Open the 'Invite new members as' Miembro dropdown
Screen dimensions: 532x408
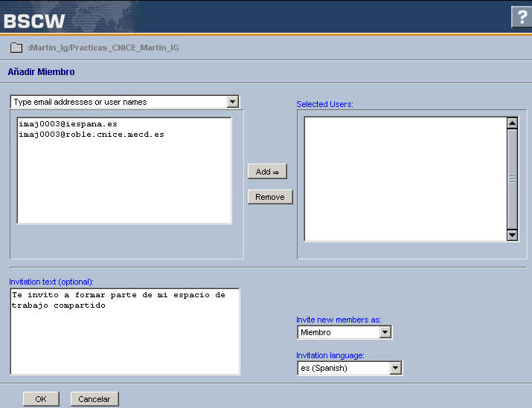tap(385, 332)
